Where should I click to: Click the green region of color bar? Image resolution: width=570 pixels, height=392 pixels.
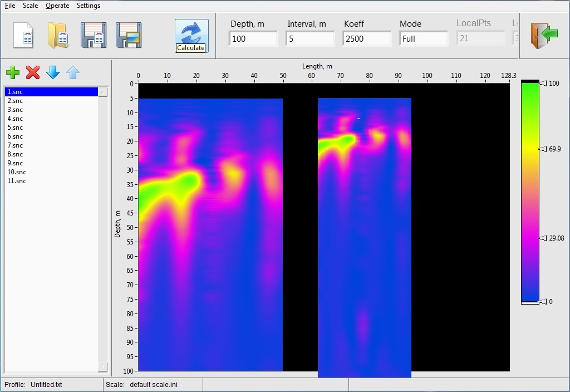[x=530, y=98]
